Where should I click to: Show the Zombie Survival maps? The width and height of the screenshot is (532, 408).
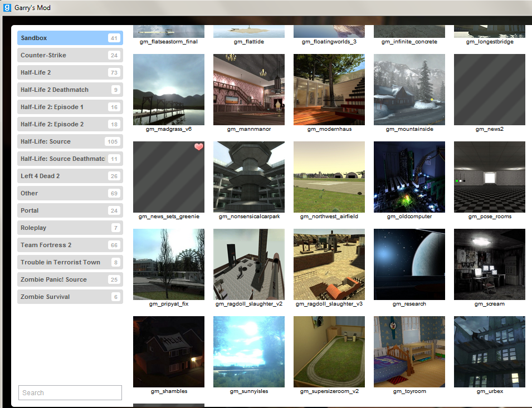(x=70, y=297)
